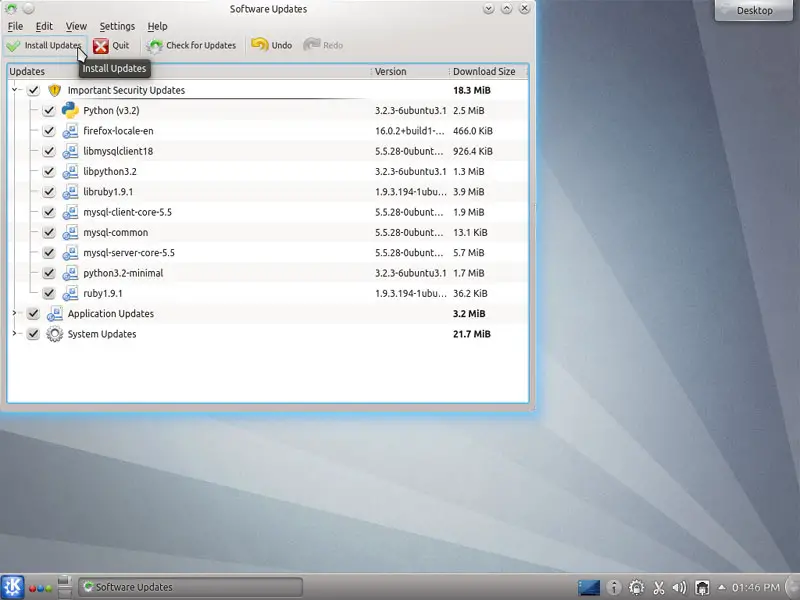Click Check for Updates in the toolbar
The width and height of the screenshot is (800, 600).
191,45
